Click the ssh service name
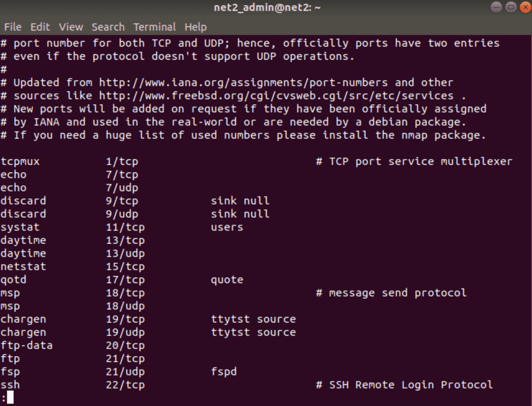Image resolution: width=532 pixels, height=406 pixels. pyautogui.click(x=10, y=385)
